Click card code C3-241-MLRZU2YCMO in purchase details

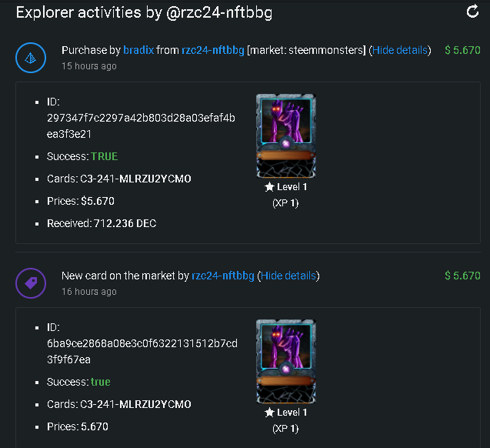point(135,179)
